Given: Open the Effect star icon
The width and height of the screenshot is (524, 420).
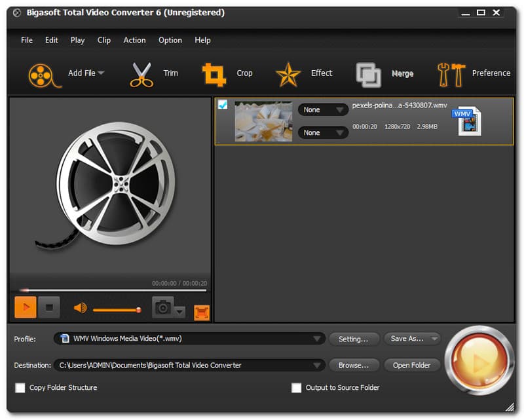Looking at the screenshot, I should (x=288, y=75).
